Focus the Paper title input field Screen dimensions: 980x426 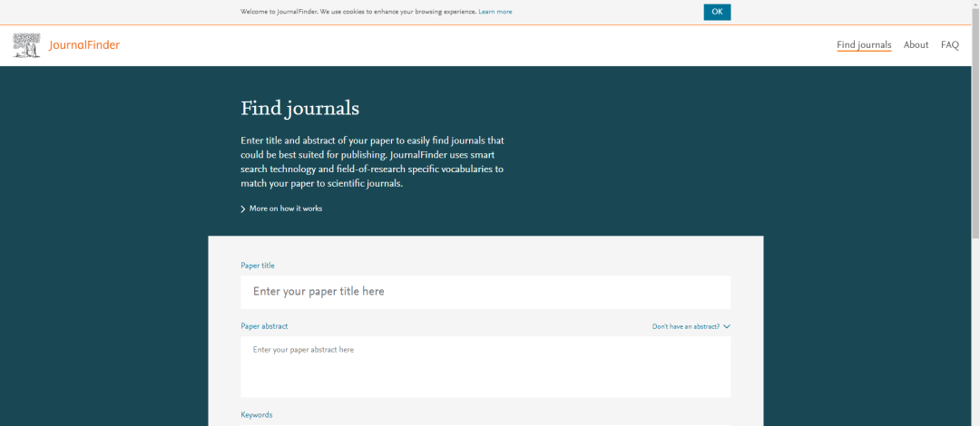click(485, 292)
